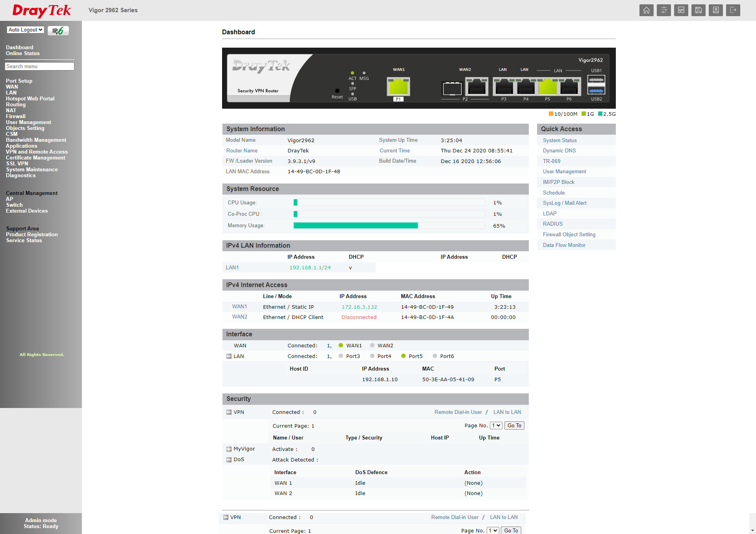Click the grey Port3 status dot

(341, 356)
